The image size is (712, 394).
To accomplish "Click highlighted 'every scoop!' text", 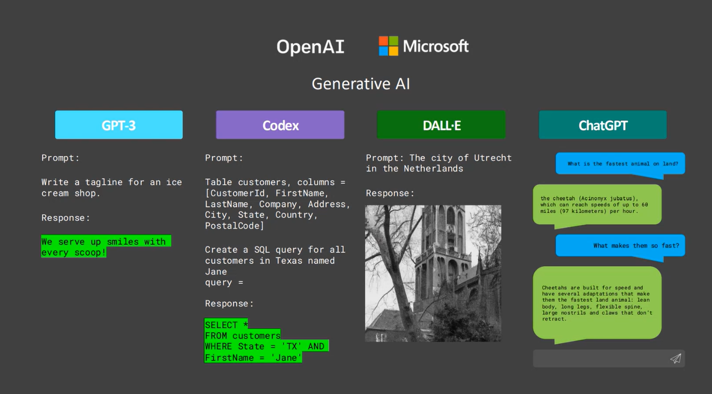I will pyautogui.click(x=74, y=252).
